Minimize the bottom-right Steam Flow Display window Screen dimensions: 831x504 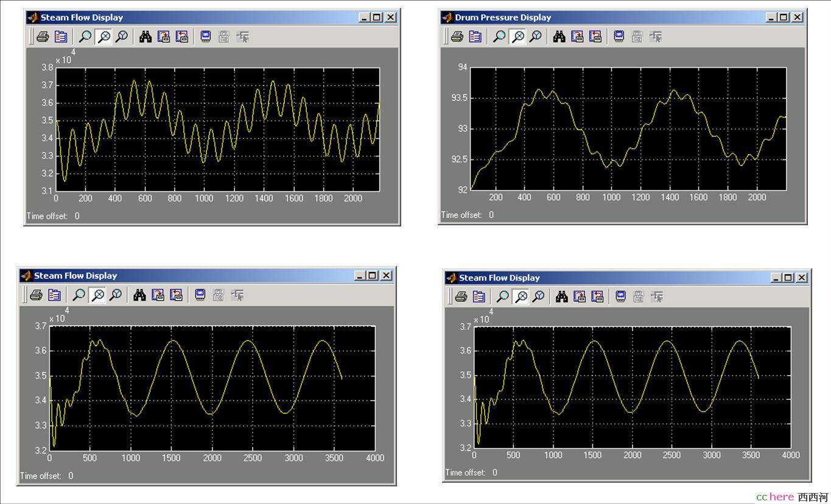(x=776, y=278)
